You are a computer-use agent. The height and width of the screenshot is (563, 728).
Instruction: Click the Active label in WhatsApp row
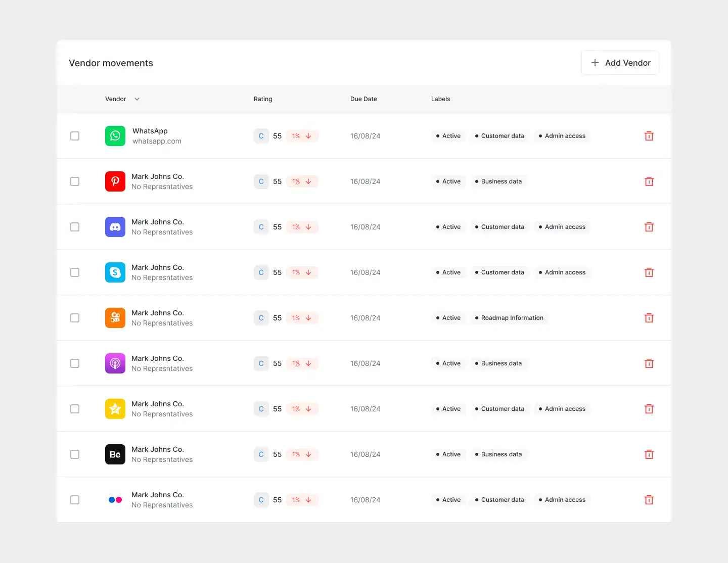[448, 136]
